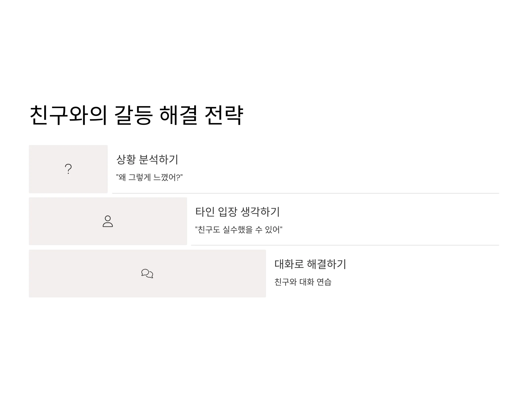The width and height of the screenshot is (532, 399).
Task: Select the slide title 친구와의 갈등 해결 전략
Action: tap(137, 115)
